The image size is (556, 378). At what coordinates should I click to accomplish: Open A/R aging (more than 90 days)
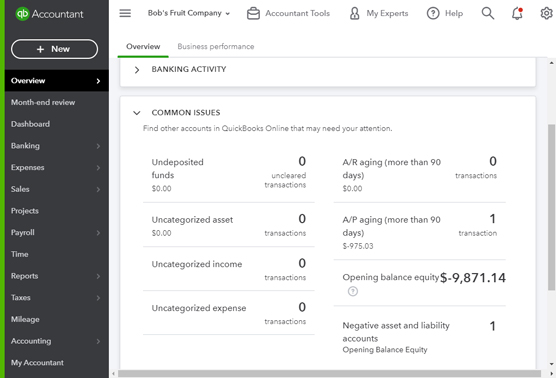(x=419, y=174)
